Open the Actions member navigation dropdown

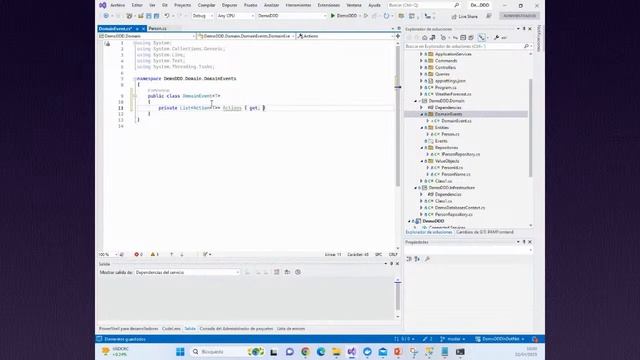pos(345,36)
